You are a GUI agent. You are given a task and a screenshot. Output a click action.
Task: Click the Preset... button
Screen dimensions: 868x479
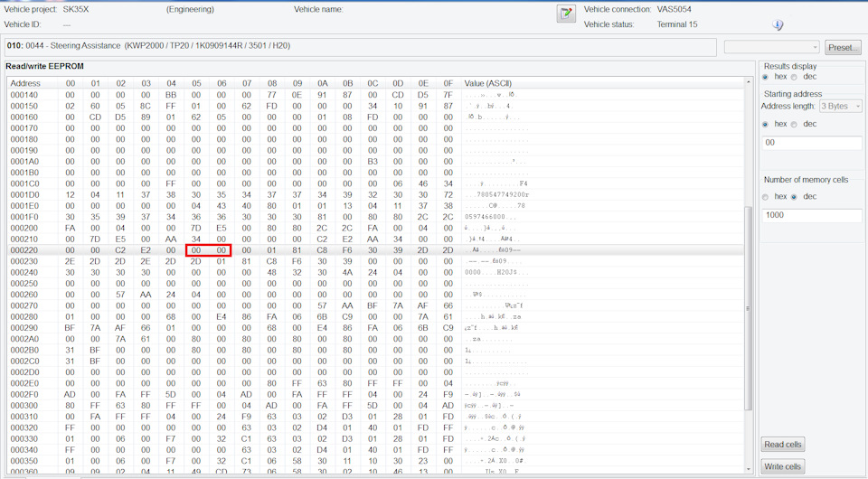[843, 47]
